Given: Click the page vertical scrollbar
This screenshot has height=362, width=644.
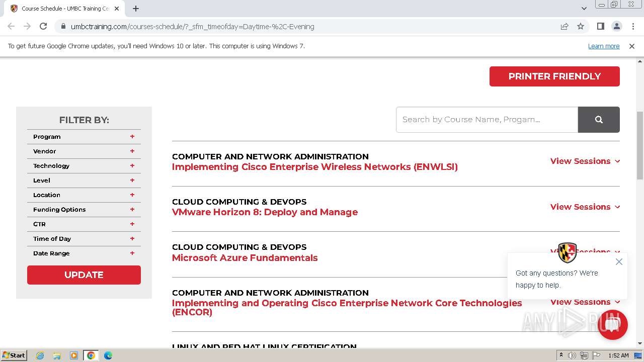Looking at the screenshot, I should click(x=640, y=146).
